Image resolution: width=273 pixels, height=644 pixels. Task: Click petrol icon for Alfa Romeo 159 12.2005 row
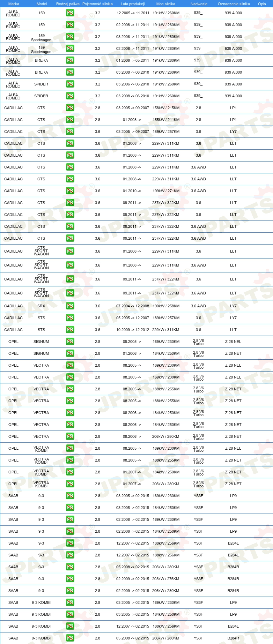click(x=70, y=13)
